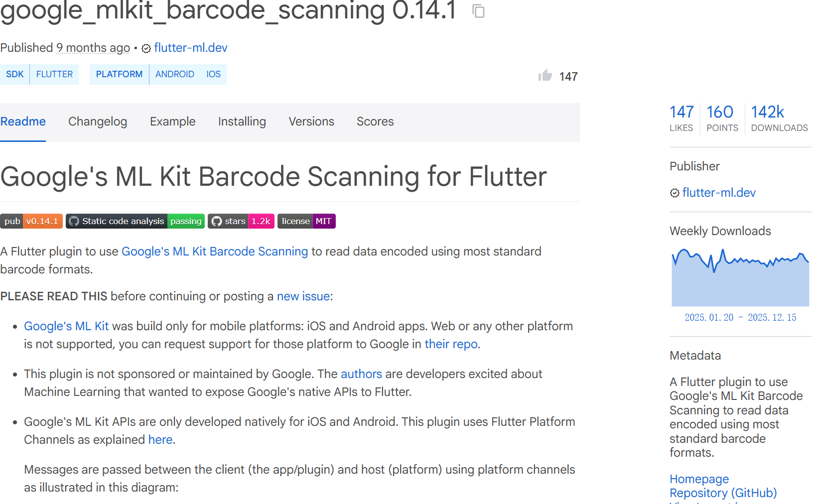Click the verified icon under Publisher

click(675, 193)
